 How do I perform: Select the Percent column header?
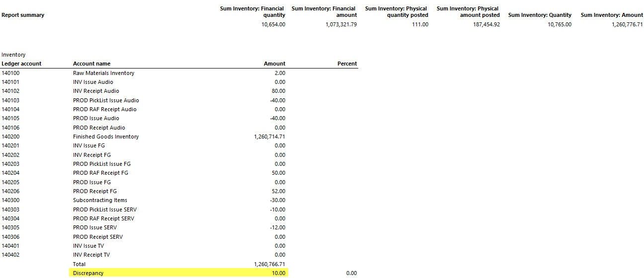coord(347,64)
